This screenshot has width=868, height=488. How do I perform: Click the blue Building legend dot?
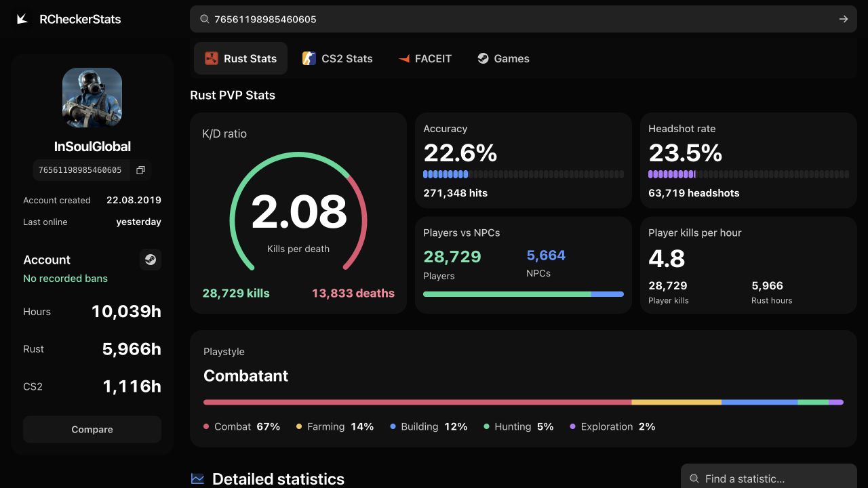pyautogui.click(x=393, y=426)
